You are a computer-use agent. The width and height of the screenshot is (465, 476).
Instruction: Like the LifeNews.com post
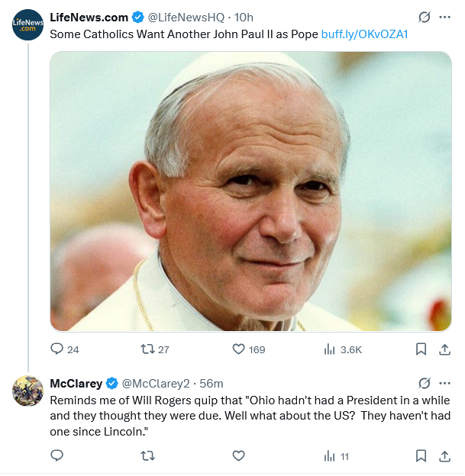(238, 349)
